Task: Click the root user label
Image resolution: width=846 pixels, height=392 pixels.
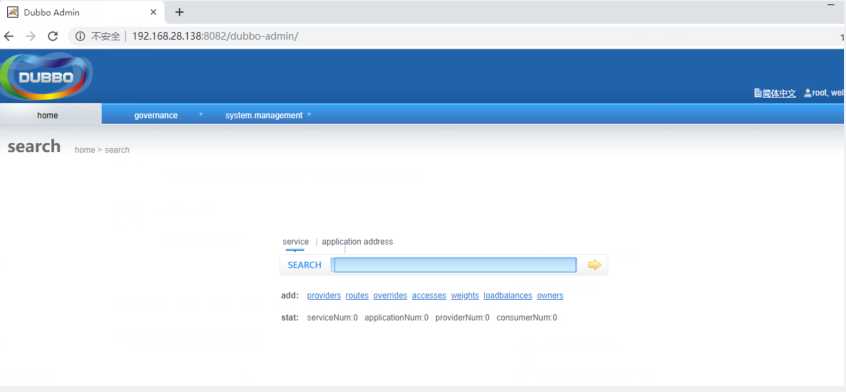Action: tap(824, 93)
